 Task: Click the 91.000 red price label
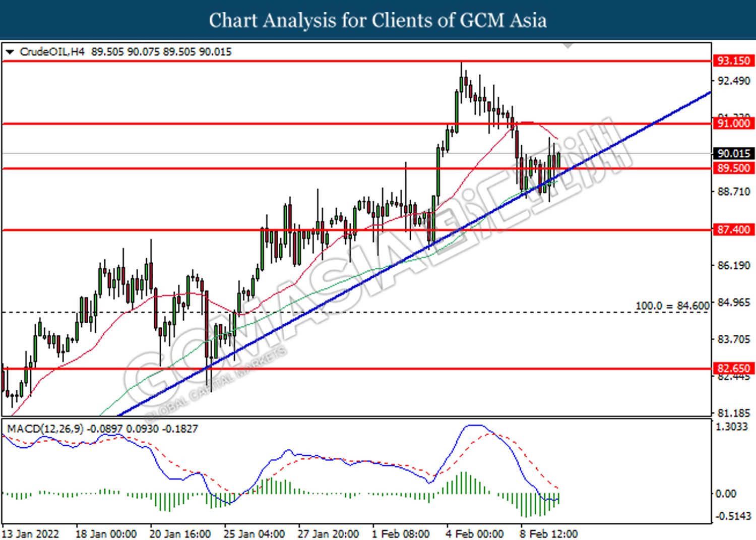tap(734, 124)
